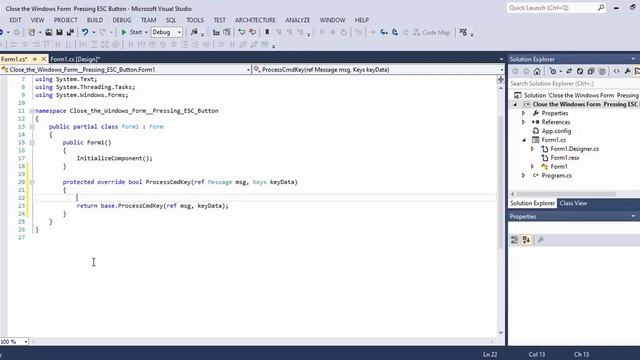Expand the Program.cs node

point(524,176)
